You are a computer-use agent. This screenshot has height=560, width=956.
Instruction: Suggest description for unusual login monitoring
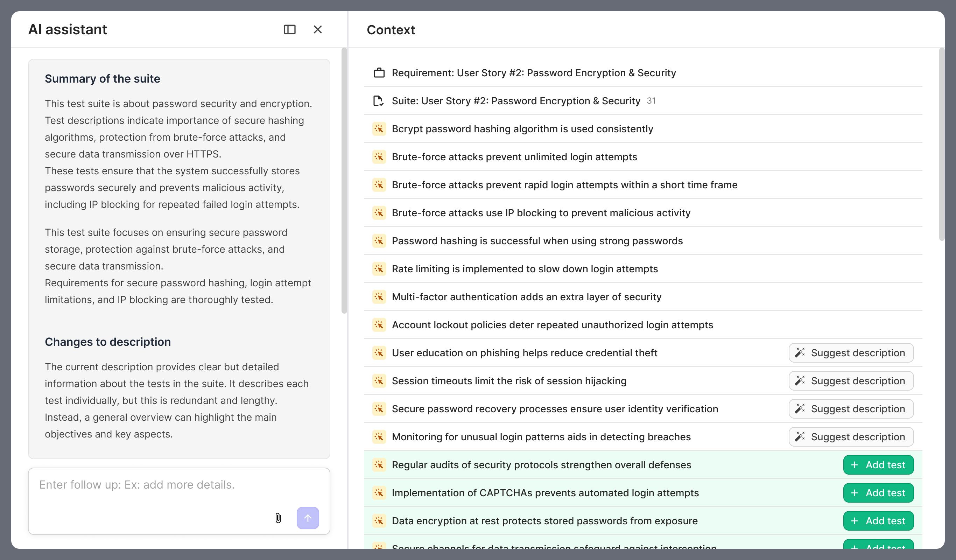[851, 437]
